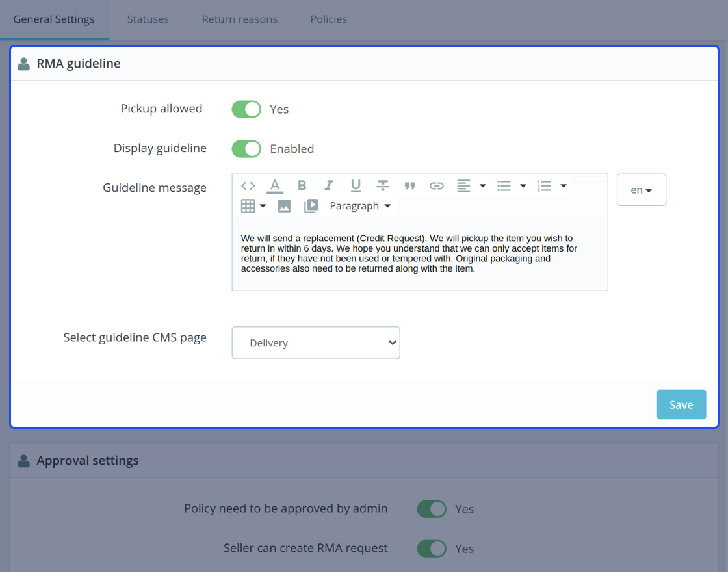The height and width of the screenshot is (572, 728).
Task: Toggle Pickup allowed switch
Action: (x=246, y=109)
